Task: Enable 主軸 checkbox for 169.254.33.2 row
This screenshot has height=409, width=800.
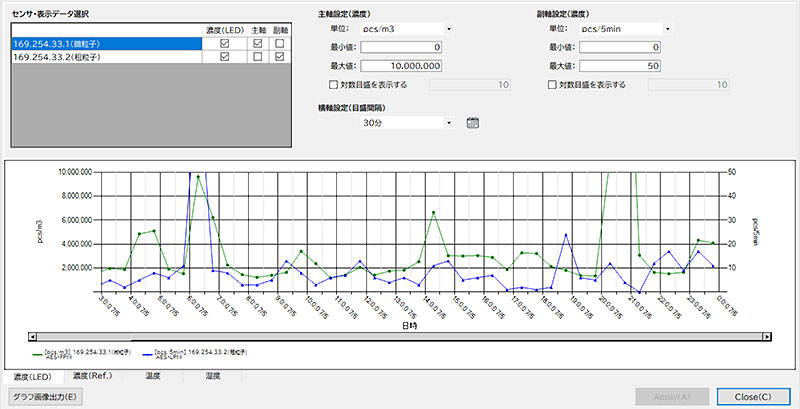Action: pos(257,58)
